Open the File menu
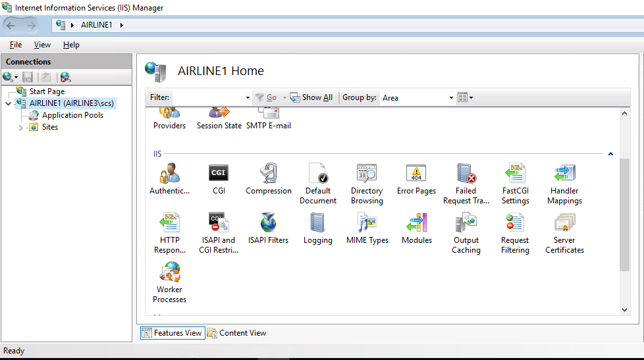 coord(16,45)
